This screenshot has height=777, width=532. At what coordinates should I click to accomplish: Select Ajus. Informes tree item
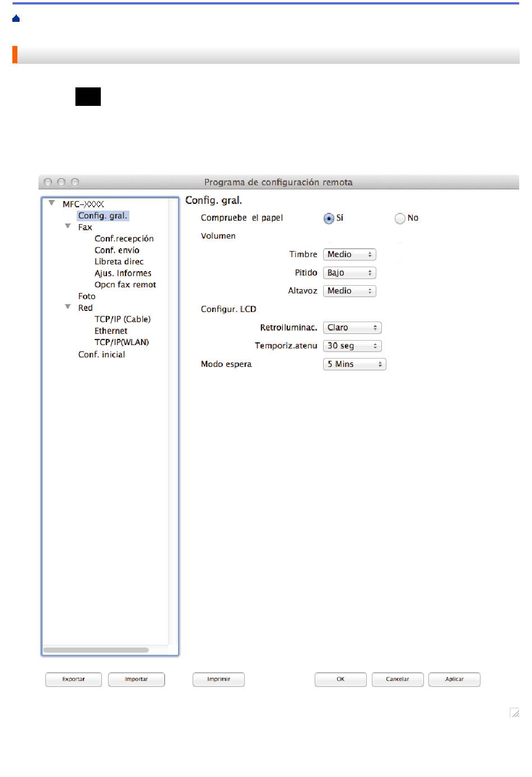pos(123,273)
